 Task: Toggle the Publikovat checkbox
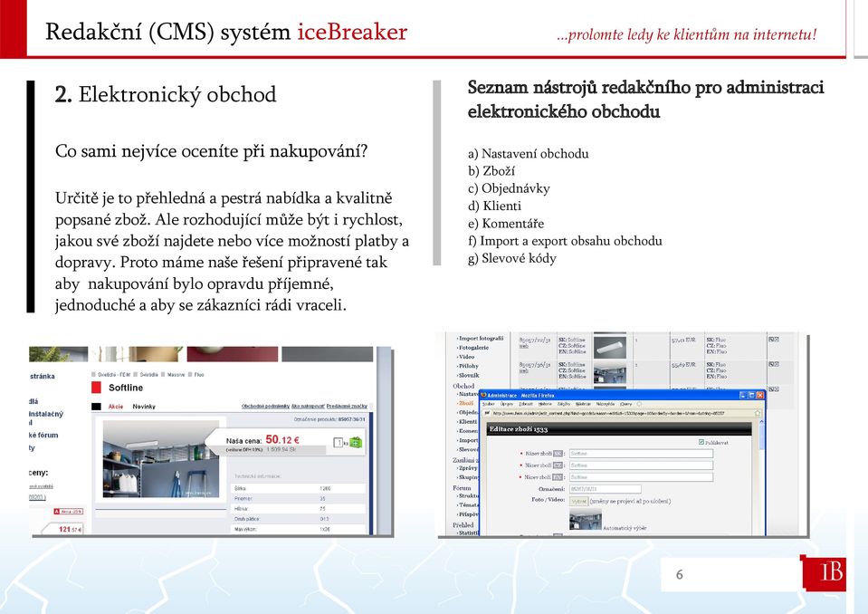[701, 442]
